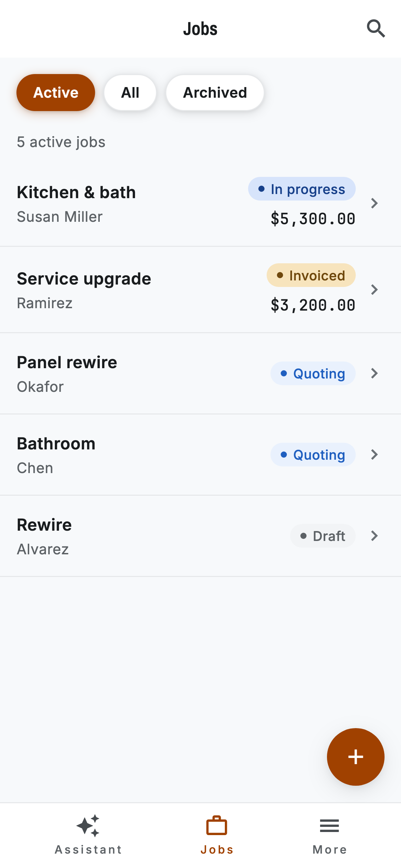This screenshot has width=401, height=868.
Task: Expand Panel rewire chevron arrow
Action: pos(375,373)
